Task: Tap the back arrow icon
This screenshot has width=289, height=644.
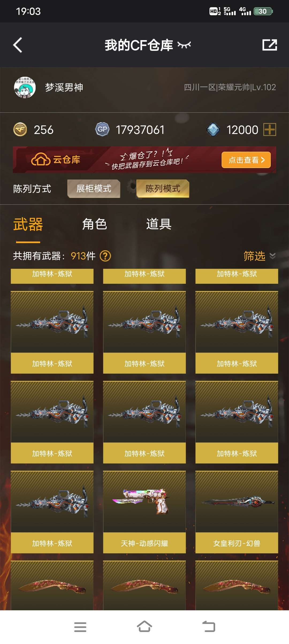Action: tap(18, 45)
